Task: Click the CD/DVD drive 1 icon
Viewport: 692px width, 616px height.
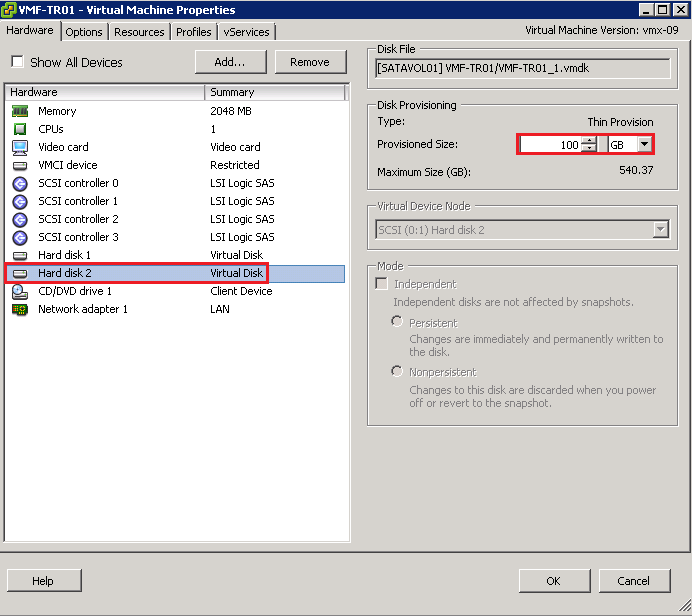Action: click(x=20, y=291)
